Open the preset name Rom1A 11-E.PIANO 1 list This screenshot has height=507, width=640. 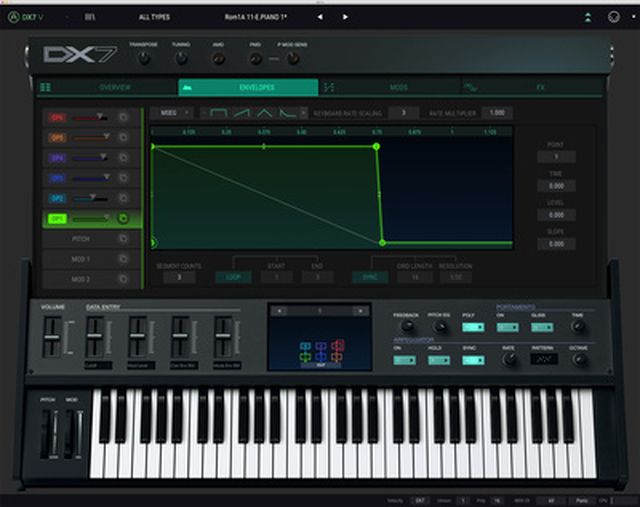[256, 17]
